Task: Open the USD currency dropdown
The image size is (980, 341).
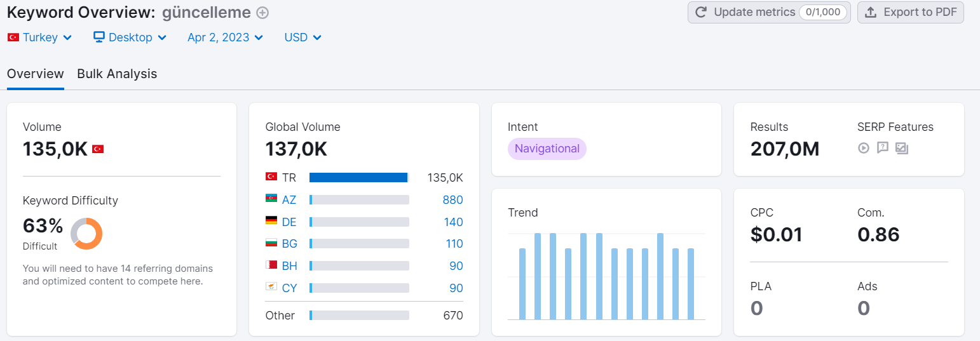Action: [x=303, y=37]
